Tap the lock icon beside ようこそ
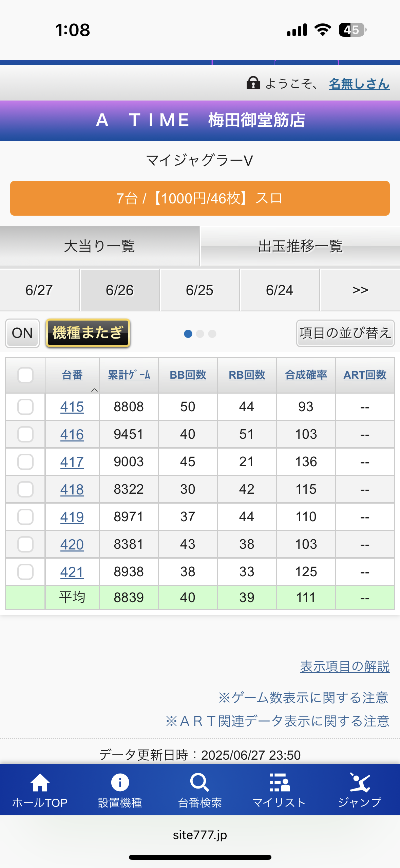Viewport: 400px width, 868px height. coord(253,83)
